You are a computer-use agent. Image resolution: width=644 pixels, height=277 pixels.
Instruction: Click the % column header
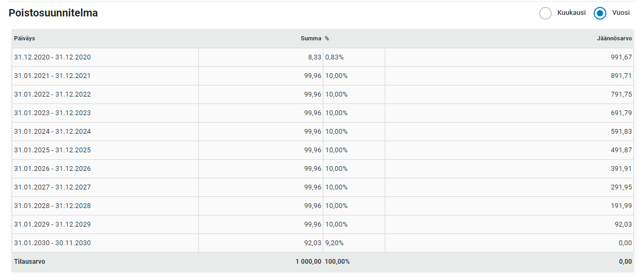tap(327, 39)
